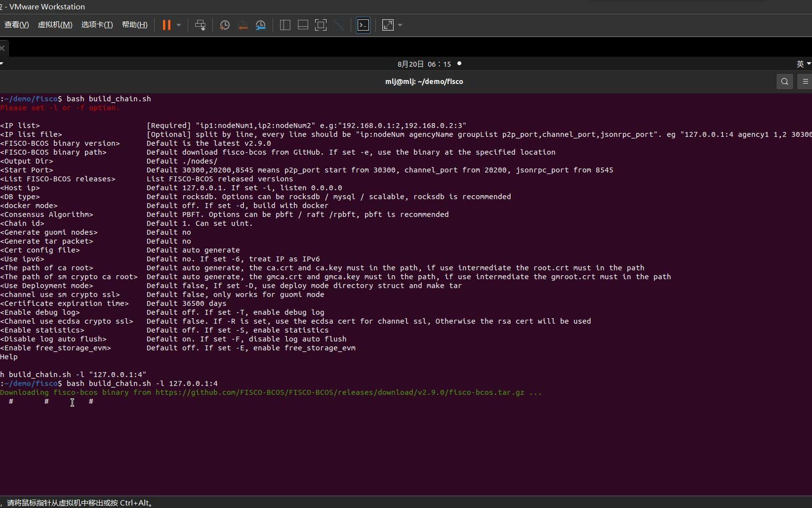The image size is (812, 508).
Task: Take a snapshot of this virtual machine
Action: [x=225, y=25]
